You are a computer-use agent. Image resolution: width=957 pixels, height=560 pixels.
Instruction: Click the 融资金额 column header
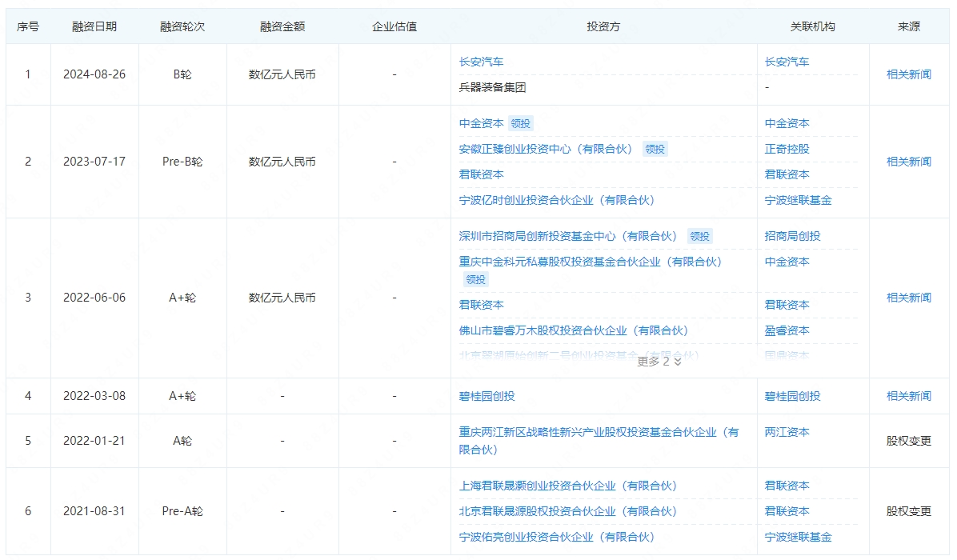click(x=282, y=26)
